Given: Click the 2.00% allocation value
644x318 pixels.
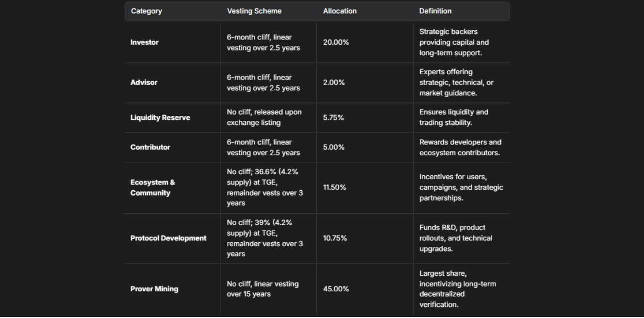Looking at the screenshot, I should pyautogui.click(x=334, y=83).
